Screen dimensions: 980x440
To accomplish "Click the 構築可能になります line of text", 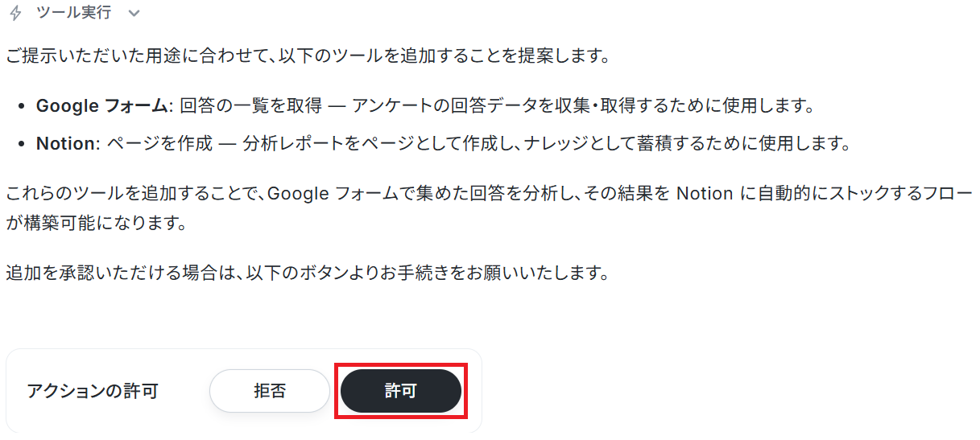I will click(x=96, y=223).
